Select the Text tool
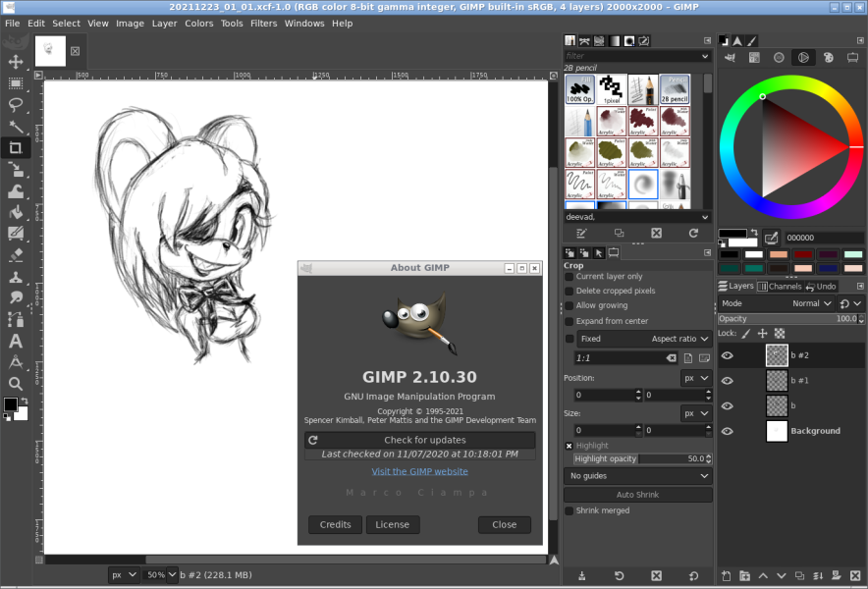 [16, 341]
